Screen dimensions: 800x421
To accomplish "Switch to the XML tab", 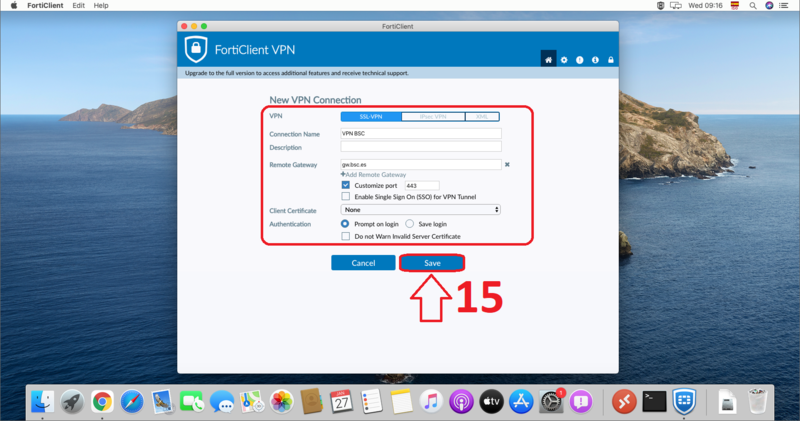I will click(x=482, y=117).
